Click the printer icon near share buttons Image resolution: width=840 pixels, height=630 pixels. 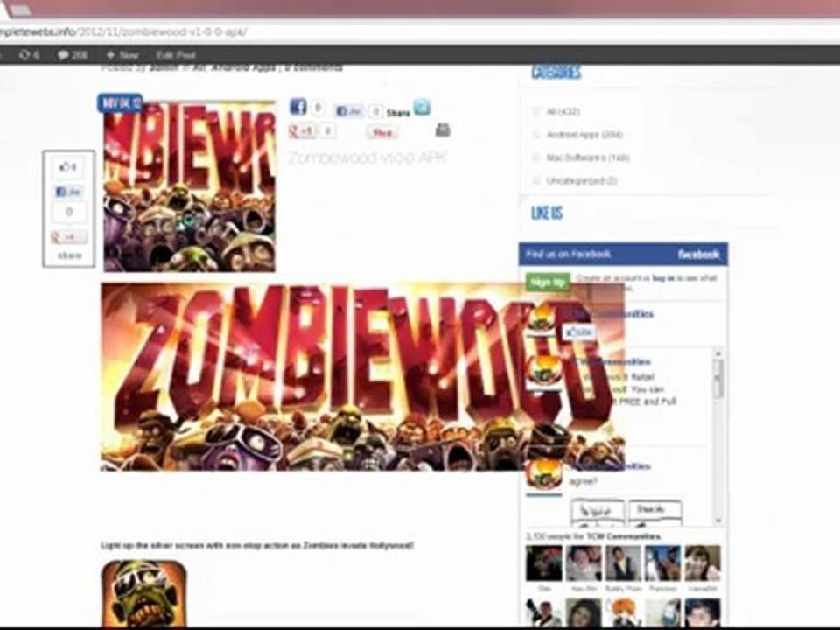pos(443,129)
